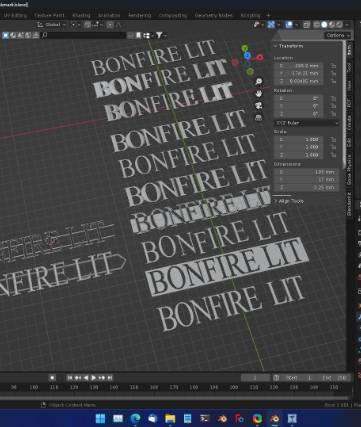The height and width of the screenshot is (427, 361).
Task: Open the Global transform orientation dropdown
Action: (52, 25)
